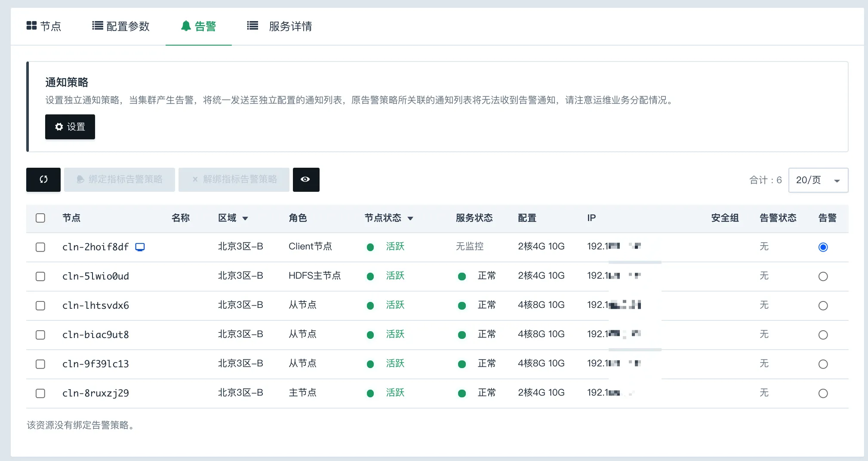Viewport: 868px width, 461px height.
Task: Click the 通知策略 heading
Action: click(x=67, y=82)
